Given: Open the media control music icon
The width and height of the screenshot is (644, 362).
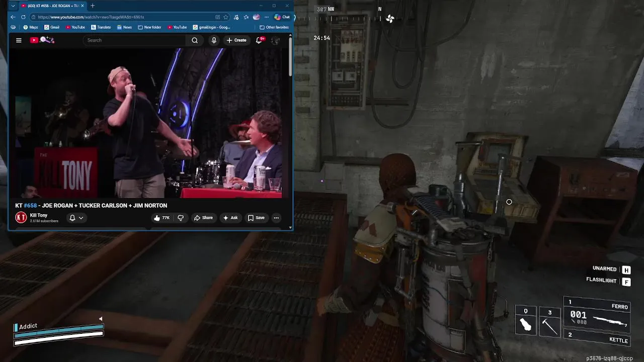Looking at the screenshot, I should point(236,17).
